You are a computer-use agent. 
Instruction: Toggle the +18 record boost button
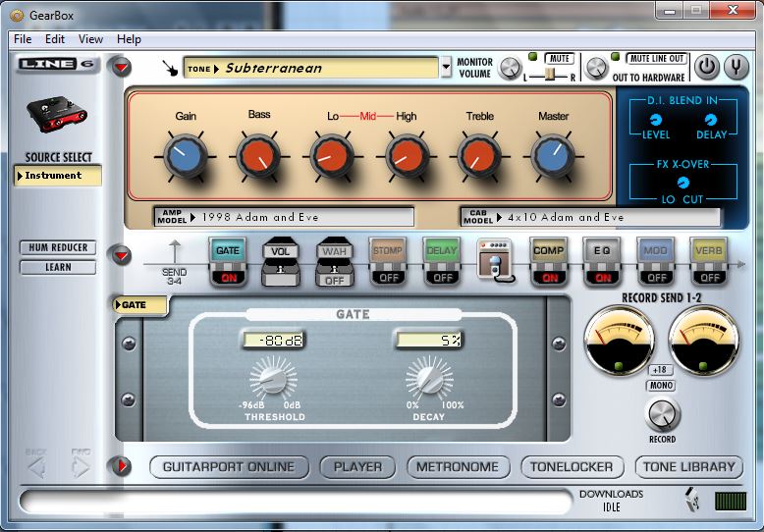(659, 370)
